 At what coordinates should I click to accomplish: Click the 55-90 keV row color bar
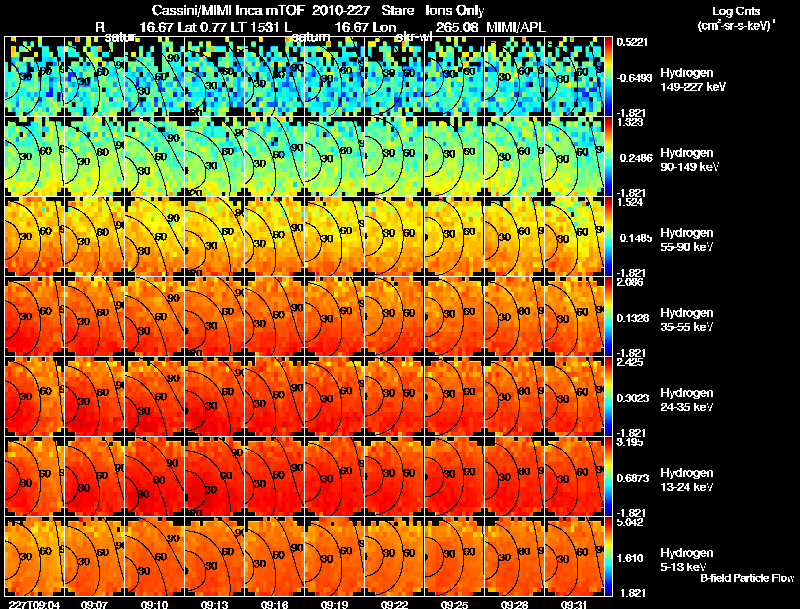(608, 237)
